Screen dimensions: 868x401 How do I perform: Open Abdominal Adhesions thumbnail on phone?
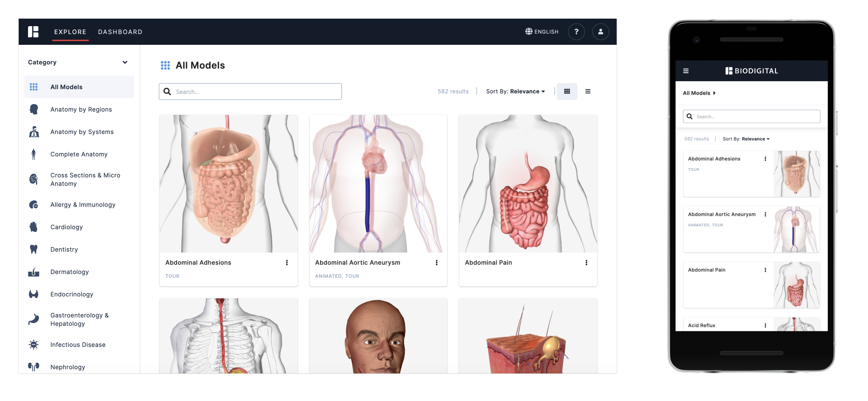[797, 174]
